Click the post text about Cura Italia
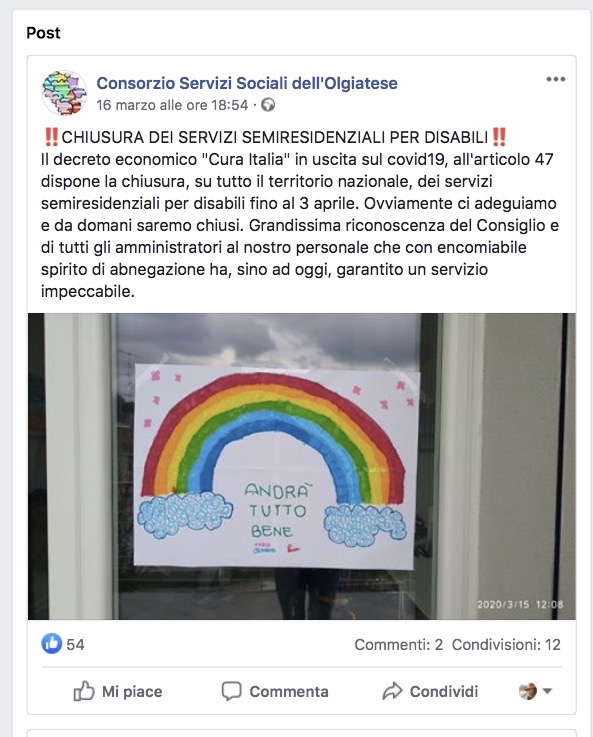The image size is (593, 737). click(299, 214)
